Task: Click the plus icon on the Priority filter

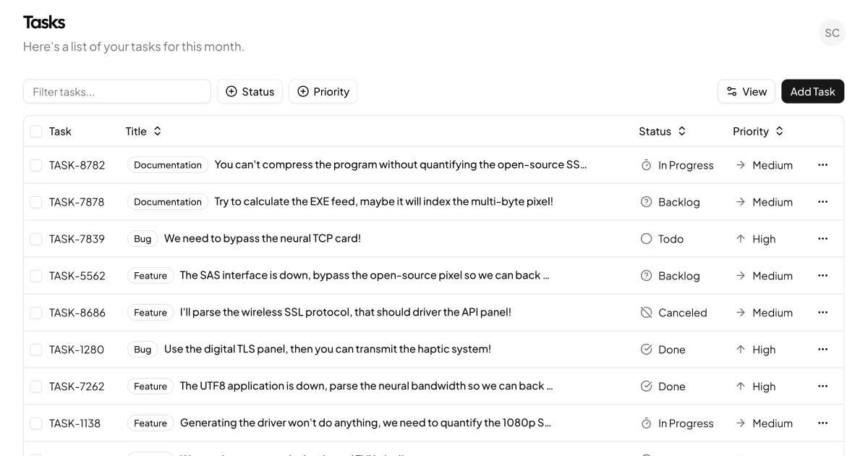Action: pos(304,91)
